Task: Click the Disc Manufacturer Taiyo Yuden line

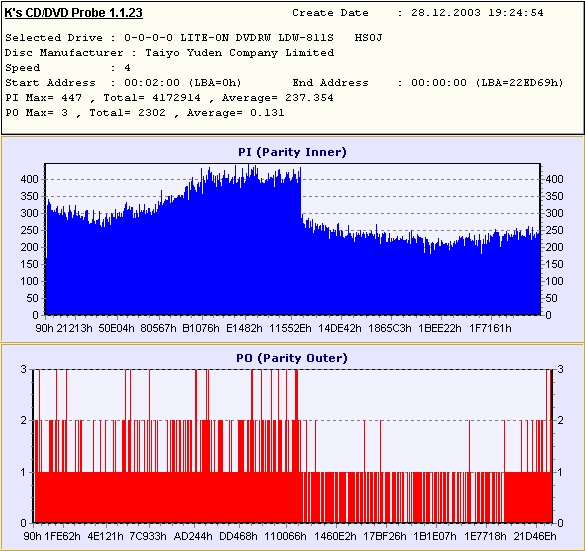Action: pos(169,53)
